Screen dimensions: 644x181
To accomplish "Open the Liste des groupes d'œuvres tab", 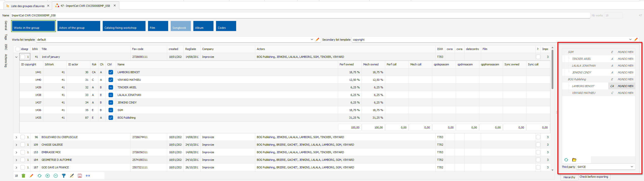I will (28, 6).
